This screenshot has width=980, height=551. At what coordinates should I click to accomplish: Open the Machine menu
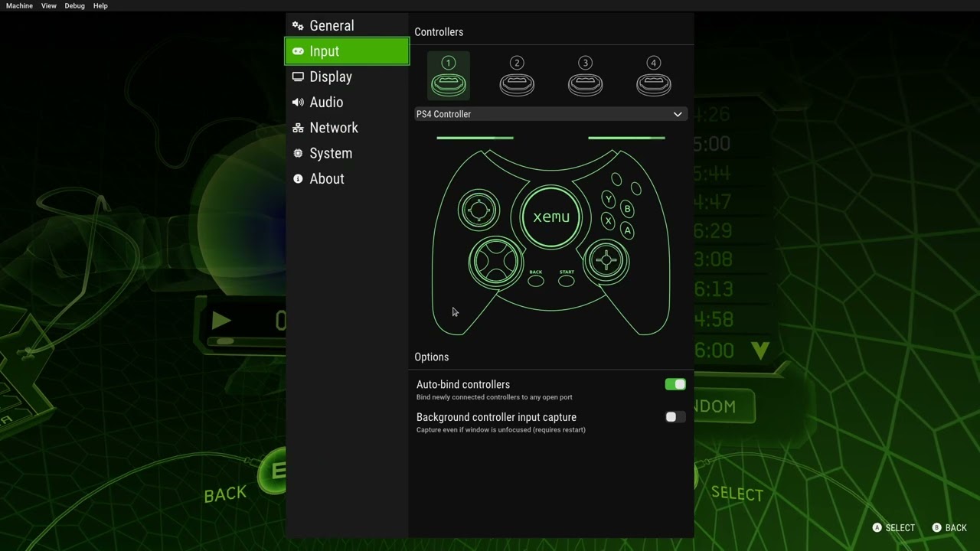point(19,5)
